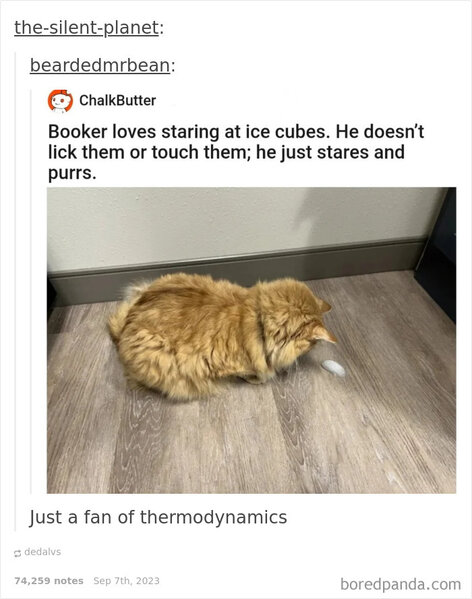Image resolution: width=472 pixels, height=599 pixels.
Task: Click the reblog arrows icon beside dedalvs
Action: click(17, 553)
